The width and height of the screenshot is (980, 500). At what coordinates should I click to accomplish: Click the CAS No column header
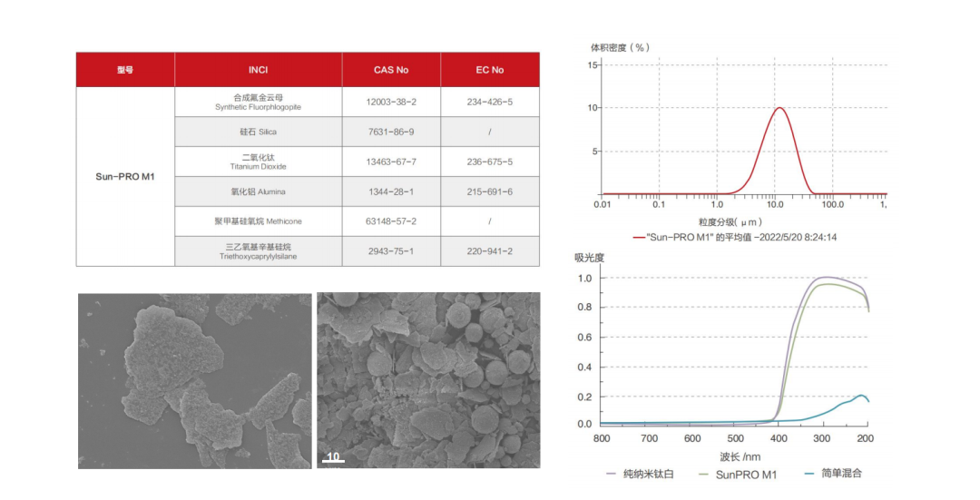391,70
